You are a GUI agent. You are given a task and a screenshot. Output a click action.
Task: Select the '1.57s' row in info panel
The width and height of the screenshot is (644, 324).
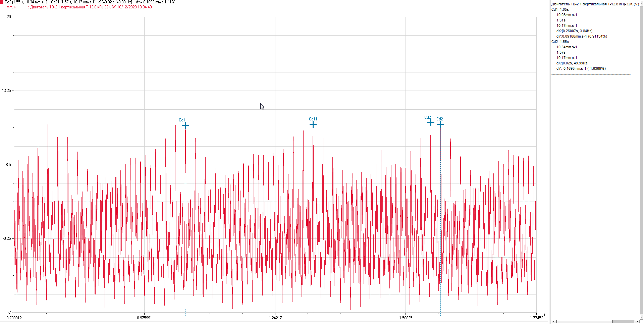tap(561, 52)
